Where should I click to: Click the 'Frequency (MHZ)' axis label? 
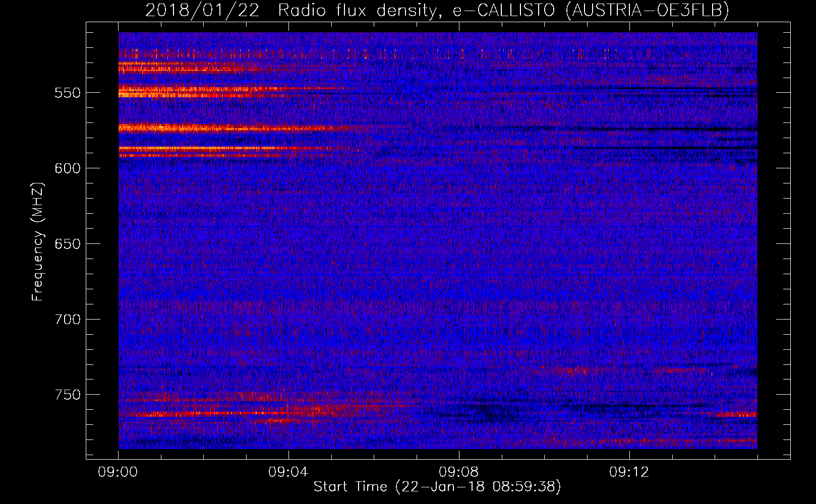(x=38, y=242)
